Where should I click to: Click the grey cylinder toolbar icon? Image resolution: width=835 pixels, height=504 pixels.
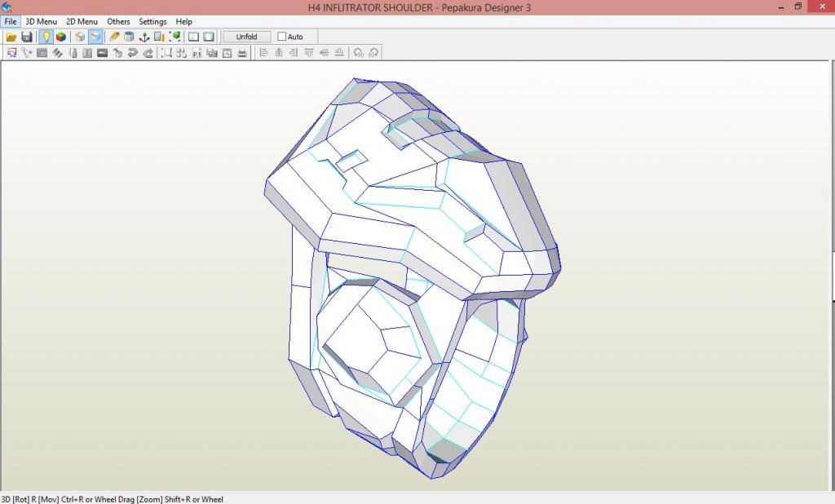coord(129,37)
